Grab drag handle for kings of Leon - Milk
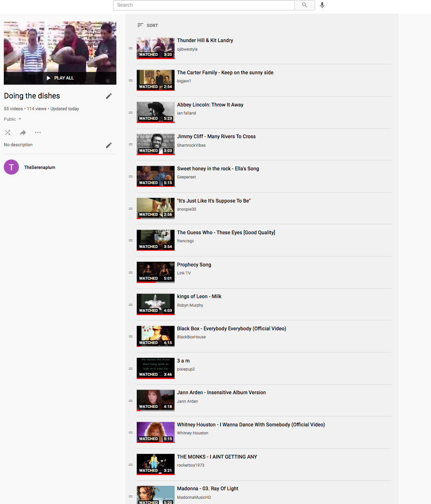 131,305
